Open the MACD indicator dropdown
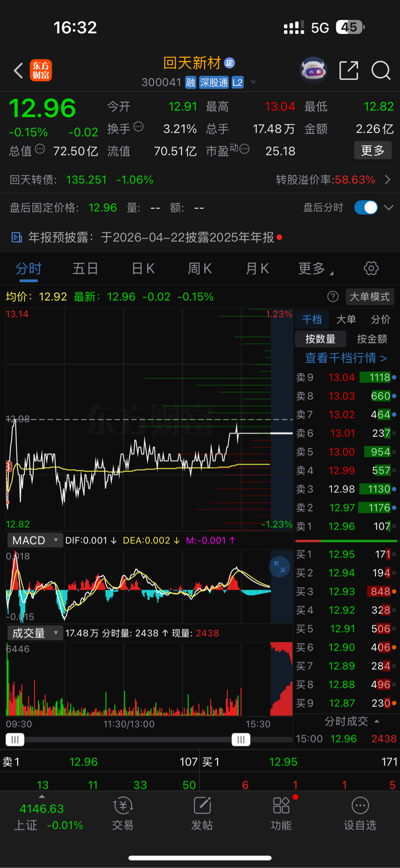 pyautogui.click(x=35, y=540)
